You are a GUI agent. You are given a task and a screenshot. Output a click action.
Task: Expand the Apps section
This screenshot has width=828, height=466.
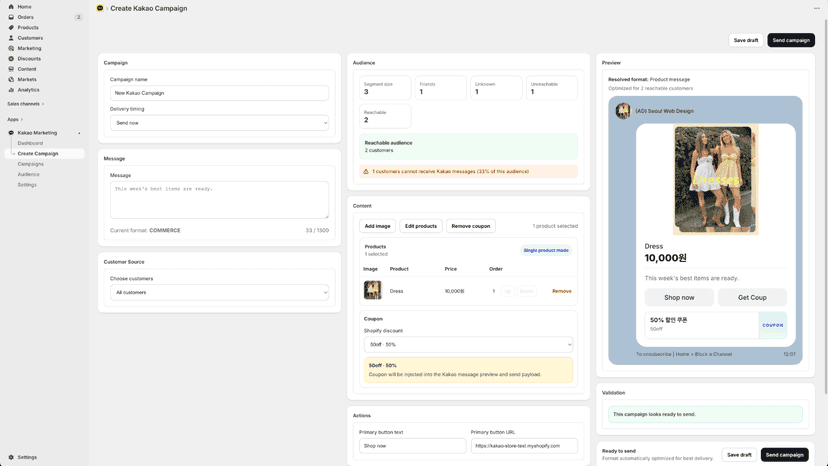pos(15,119)
